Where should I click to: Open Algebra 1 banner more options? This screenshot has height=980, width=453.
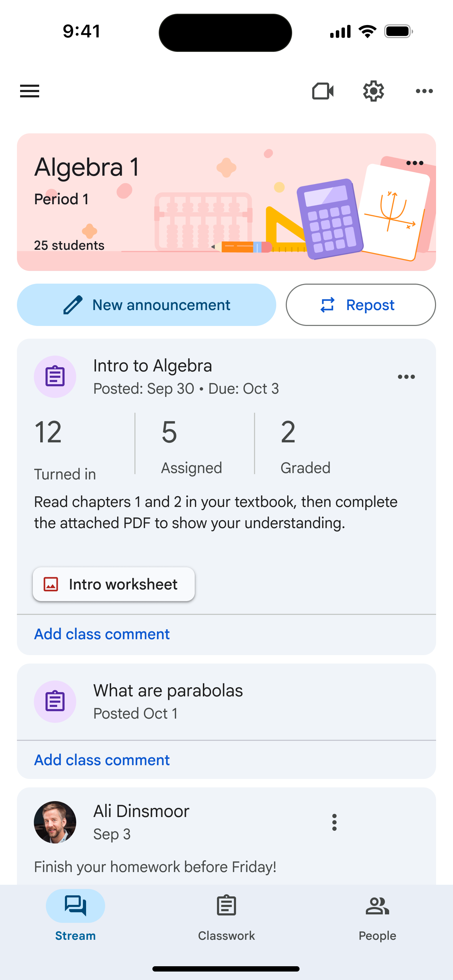pos(415,163)
